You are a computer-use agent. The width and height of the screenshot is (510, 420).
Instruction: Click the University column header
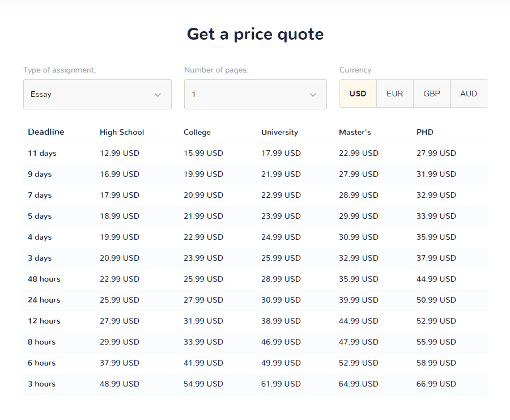(x=280, y=133)
